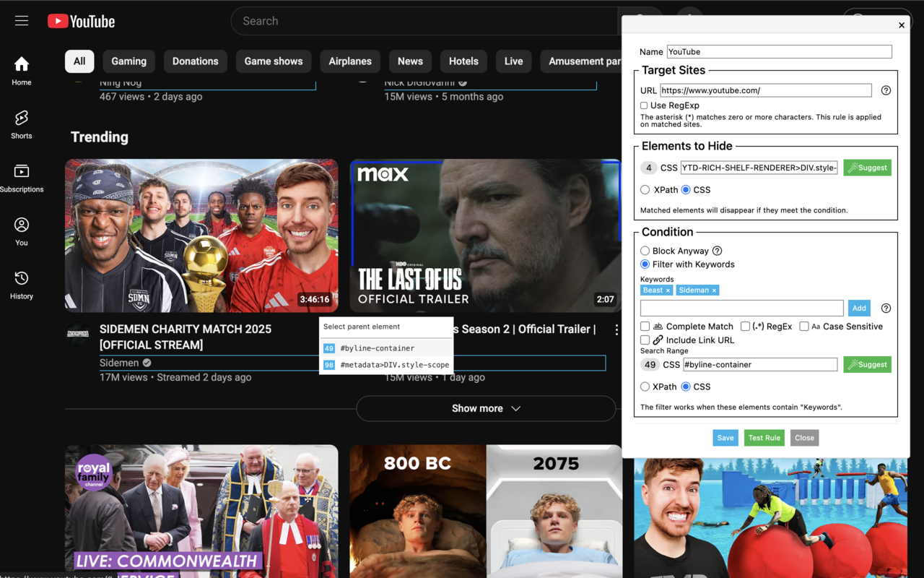
Task: Click the gray Close button
Action: (804, 438)
